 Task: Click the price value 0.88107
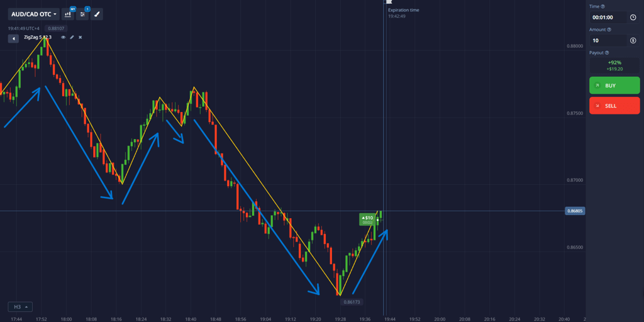click(x=56, y=29)
